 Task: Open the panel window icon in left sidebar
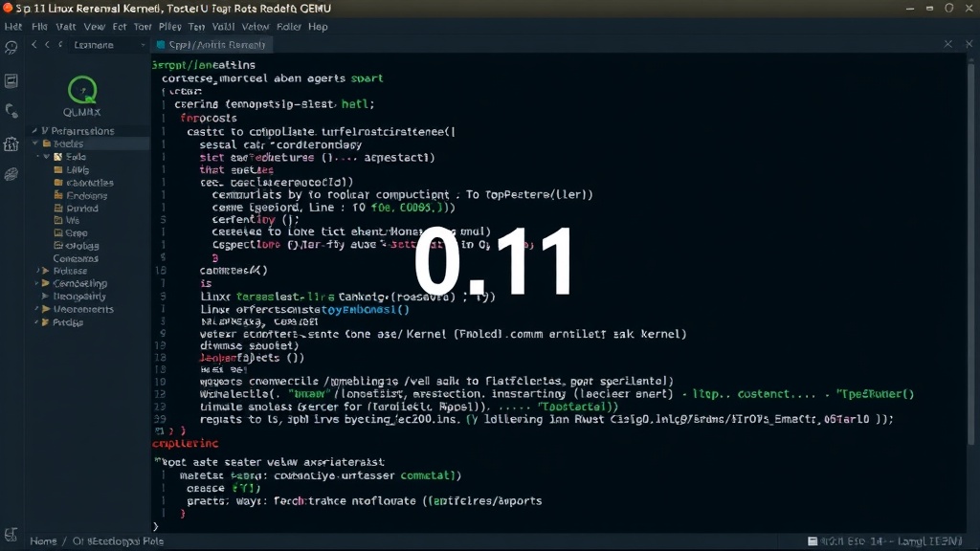click(11, 80)
